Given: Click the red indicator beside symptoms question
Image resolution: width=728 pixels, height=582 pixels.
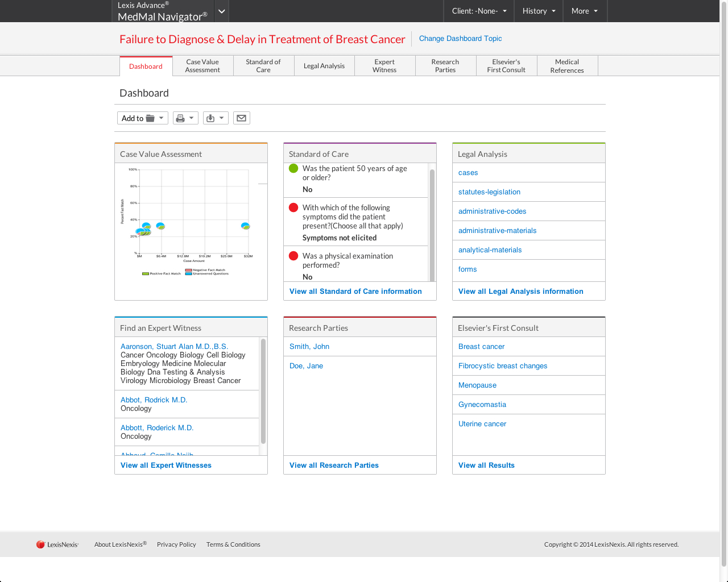Looking at the screenshot, I should click(x=293, y=207).
